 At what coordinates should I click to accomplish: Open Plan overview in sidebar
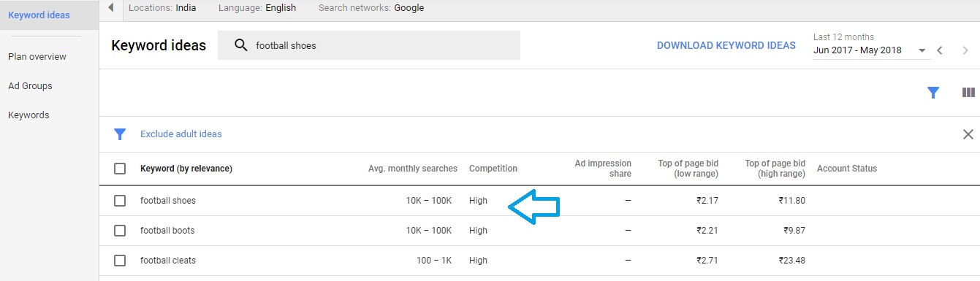click(x=37, y=57)
